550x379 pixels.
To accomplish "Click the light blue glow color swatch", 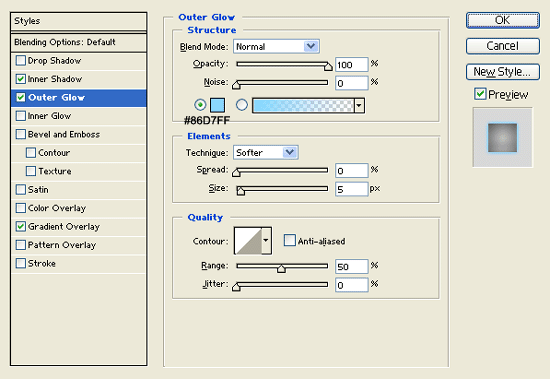I will [x=217, y=105].
